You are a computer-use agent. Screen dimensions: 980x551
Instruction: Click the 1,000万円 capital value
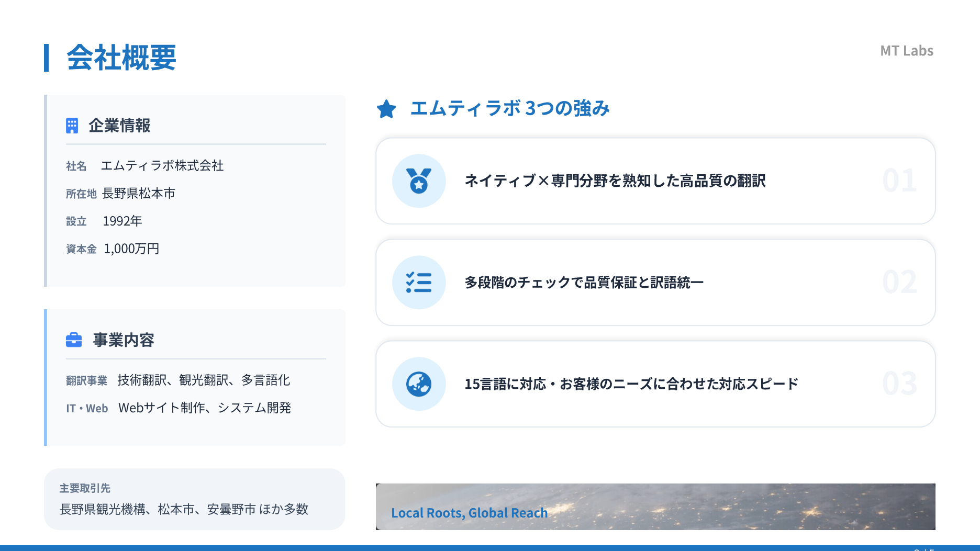(x=131, y=249)
